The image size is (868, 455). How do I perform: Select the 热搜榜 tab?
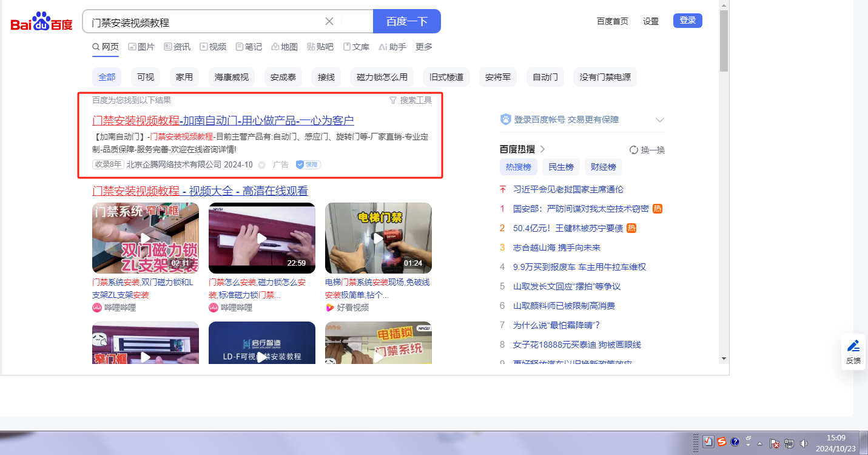[x=519, y=167]
